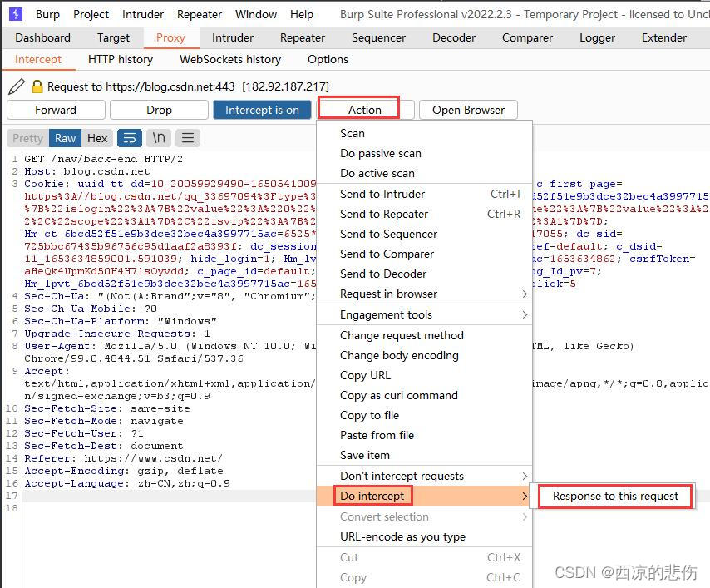Image resolution: width=710 pixels, height=588 pixels.
Task: Click the Open Browser button
Action: click(468, 110)
